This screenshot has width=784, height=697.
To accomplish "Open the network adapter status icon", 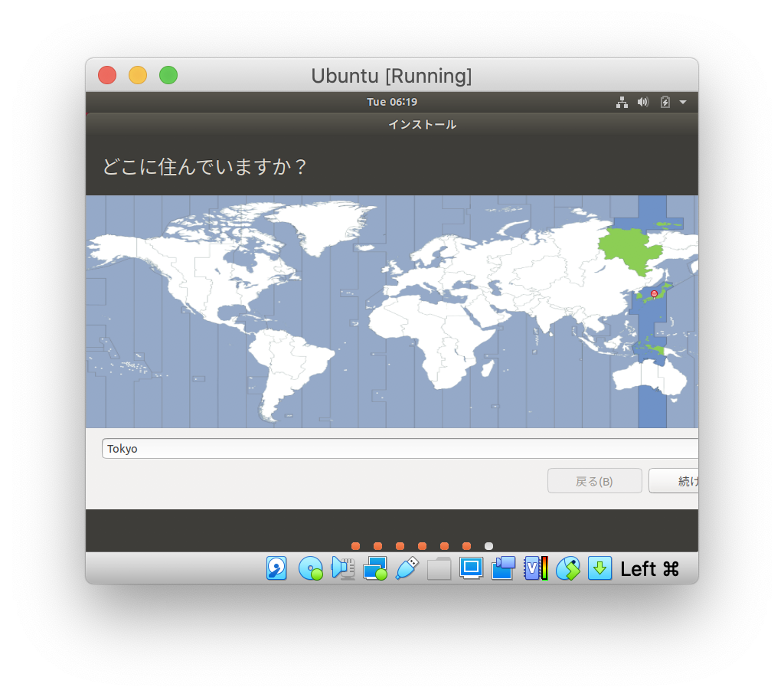I will pos(375,568).
